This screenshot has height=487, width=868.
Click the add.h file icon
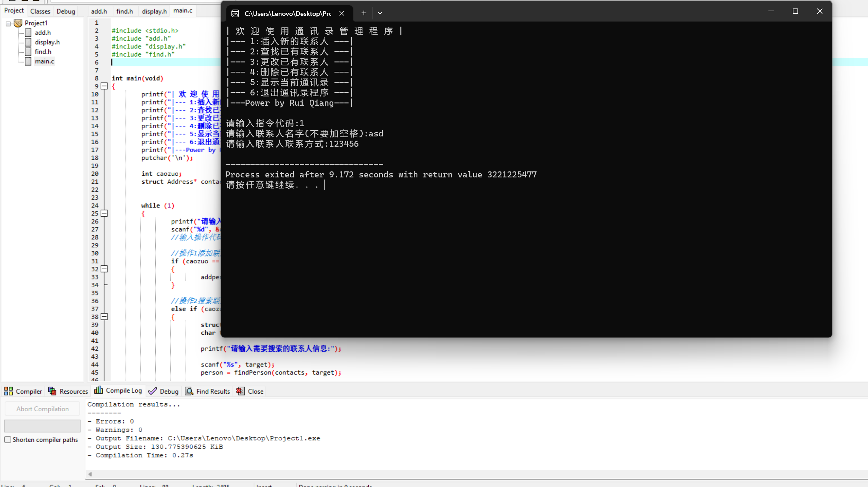[28, 33]
